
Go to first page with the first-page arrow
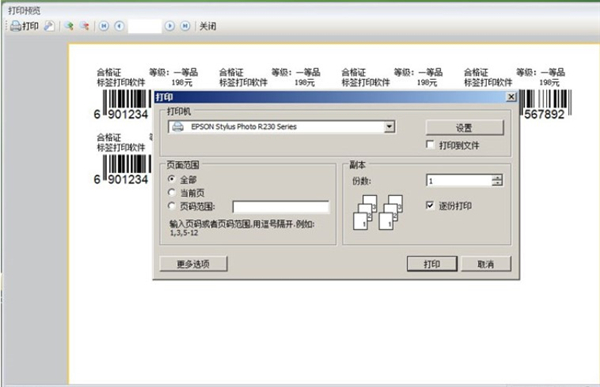tap(104, 26)
